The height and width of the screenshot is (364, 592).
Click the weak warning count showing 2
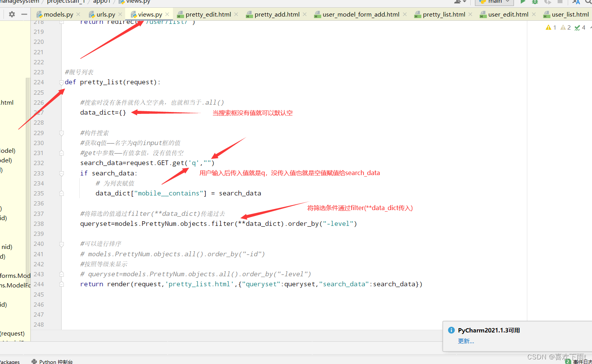tap(565, 27)
